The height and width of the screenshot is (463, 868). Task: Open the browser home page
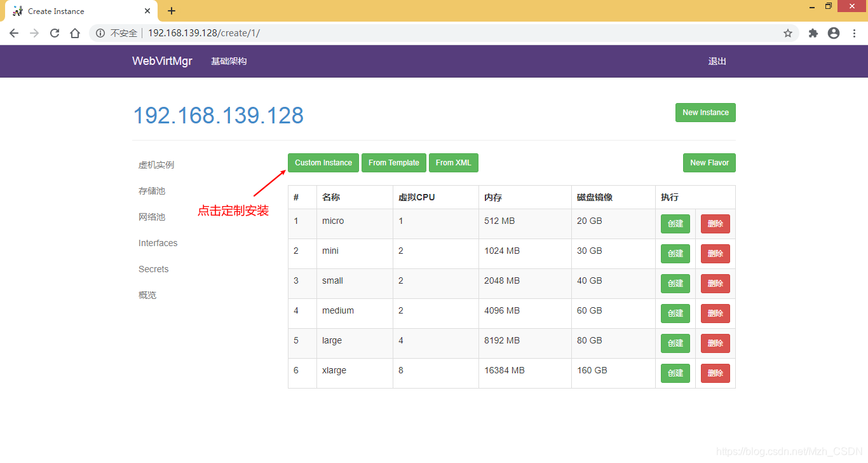pyautogui.click(x=75, y=33)
